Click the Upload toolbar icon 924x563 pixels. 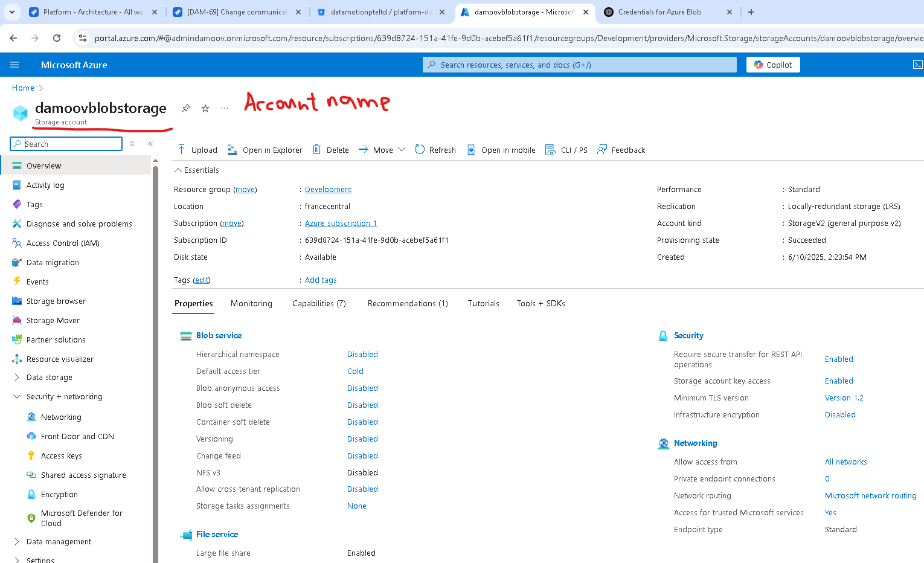pyautogui.click(x=181, y=150)
